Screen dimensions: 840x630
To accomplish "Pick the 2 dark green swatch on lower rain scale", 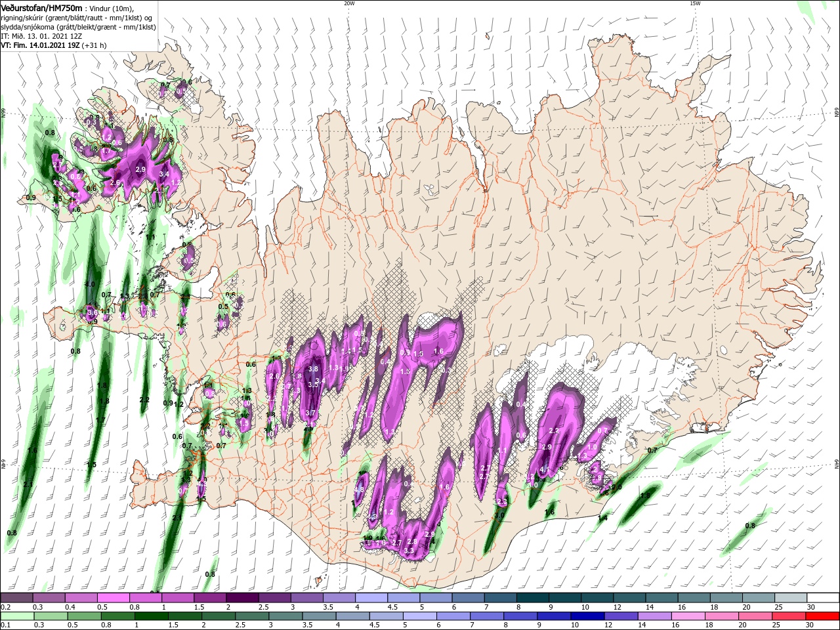I will 219,616.
